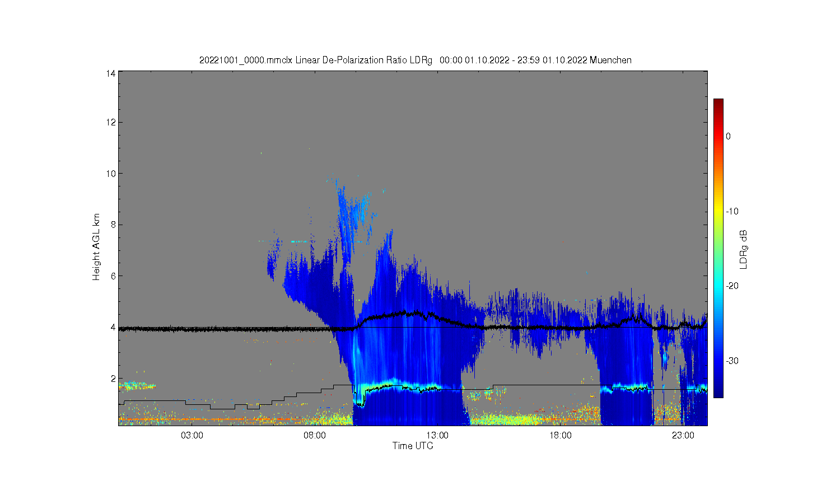Click the 'Muenchen' location label in title
The height and width of the screenshot is (504, 840).
pyautogui.click(x=610, y=60)
